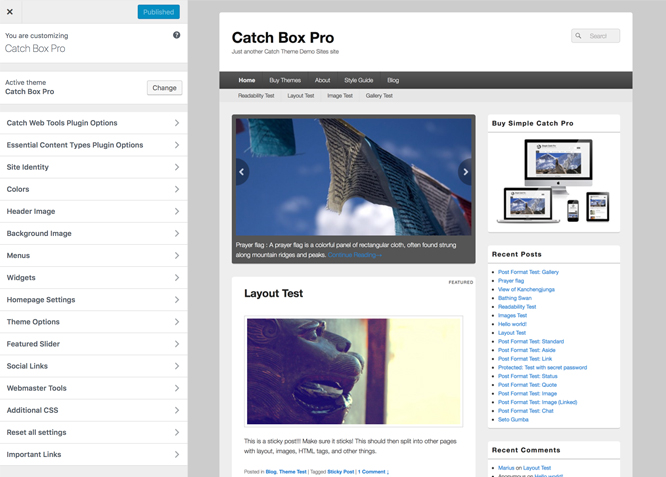Open the 'View of Kanchenjunga' recent post

pos(526,290)
